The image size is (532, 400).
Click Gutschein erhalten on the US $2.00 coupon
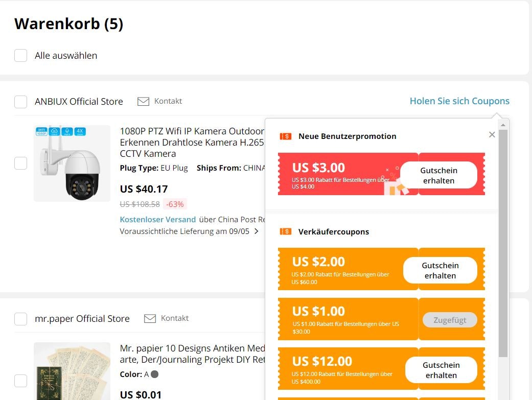click(x=441, y=270)
